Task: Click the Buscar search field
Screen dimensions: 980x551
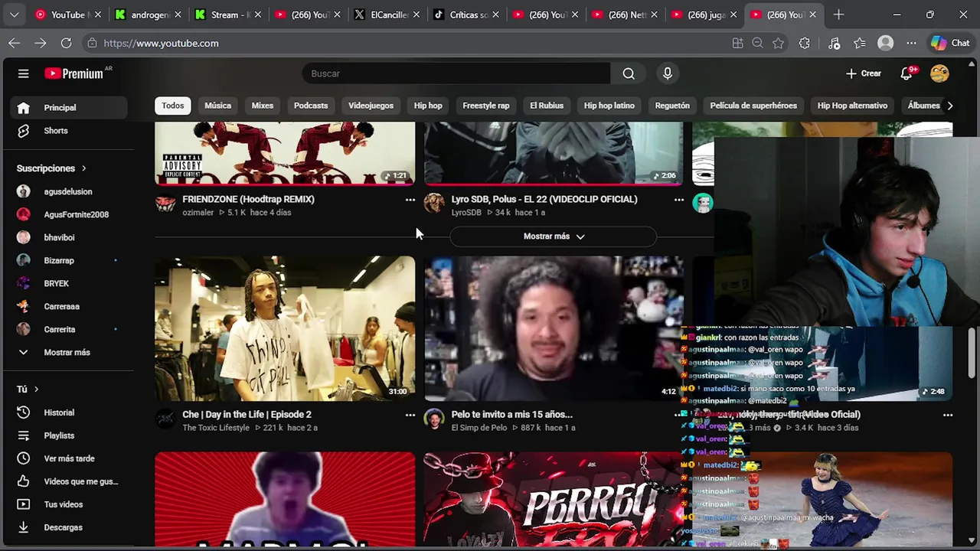Action: (456, 73)
